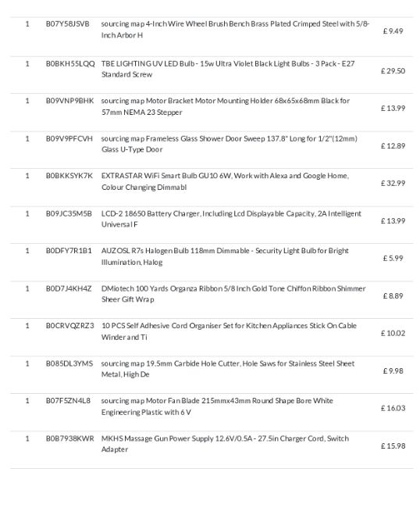Screen dimensions: 420x508
Task: Open the AUZOSL R7s Halogen Bulb item
Action: [x=225, y=256]
